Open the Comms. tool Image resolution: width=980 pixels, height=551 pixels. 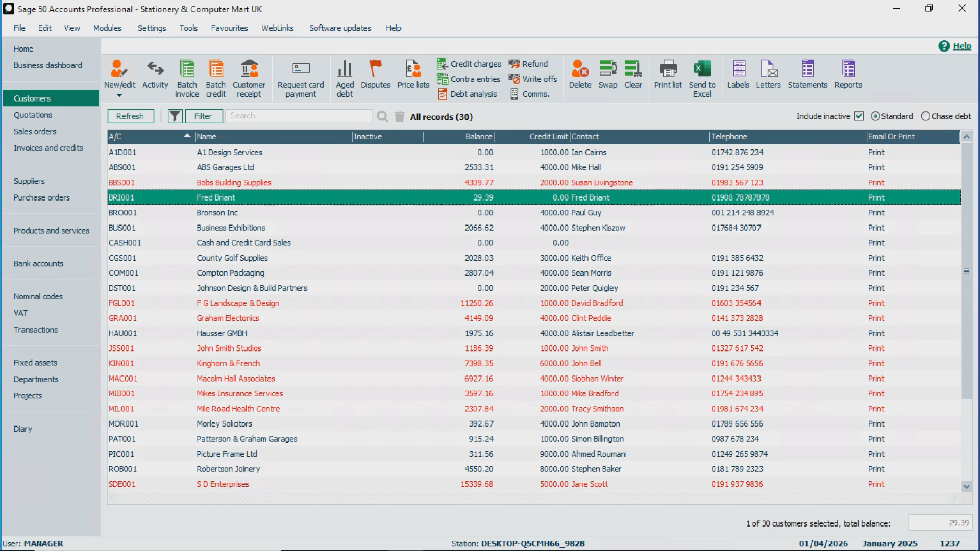[x=529, y=94]
